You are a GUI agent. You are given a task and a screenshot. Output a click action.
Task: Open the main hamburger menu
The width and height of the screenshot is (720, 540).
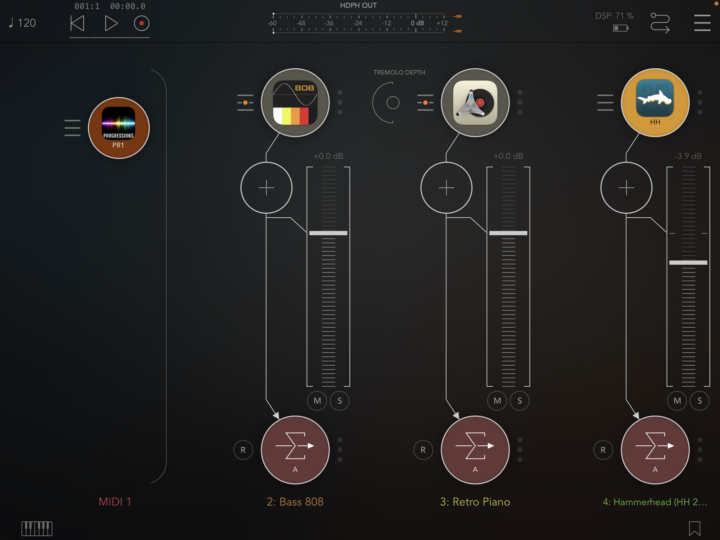[702, 22]
